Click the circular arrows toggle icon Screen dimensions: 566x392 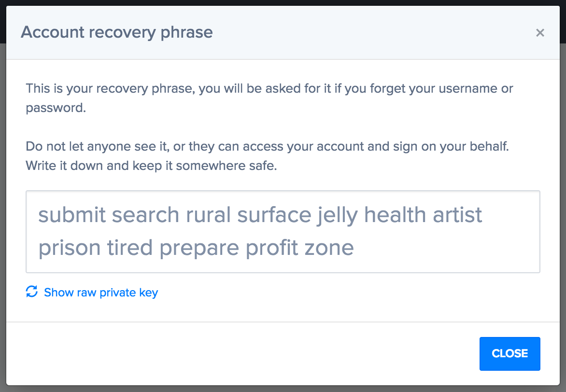(x=32, y=292)
